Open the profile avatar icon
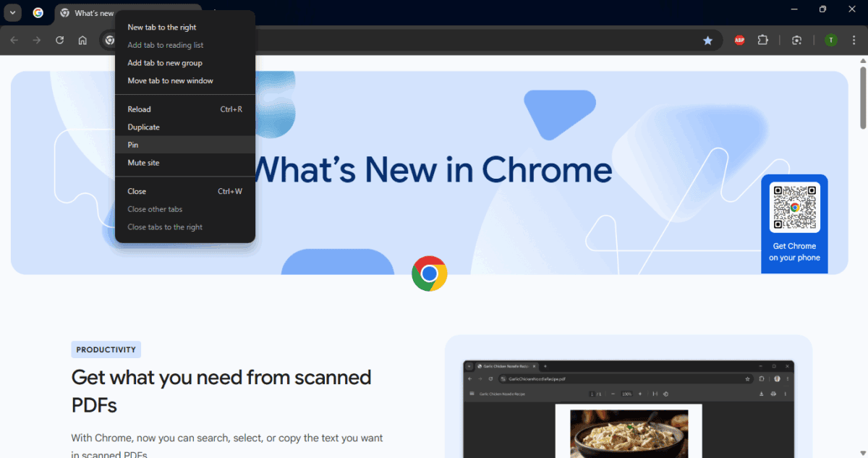The height and width of the screenshot is (458, 868). coord(830,40)
